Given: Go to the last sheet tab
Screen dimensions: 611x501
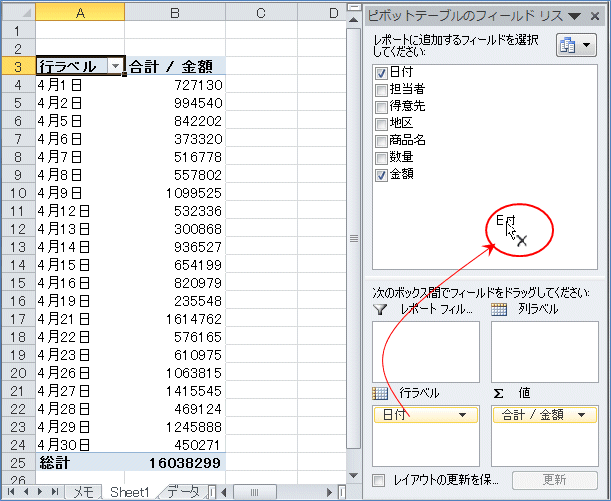Looking at the screenshot, I should [55, 492].
